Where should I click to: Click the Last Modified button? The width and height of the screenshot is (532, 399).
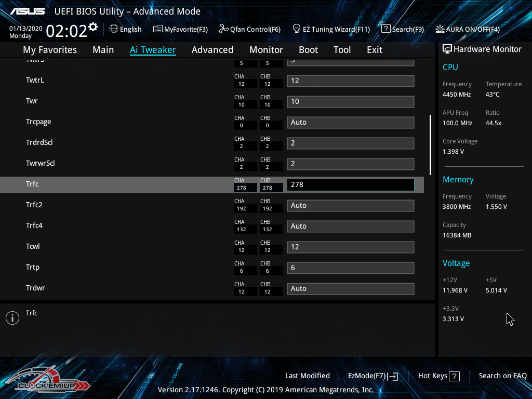click(307, 376)
